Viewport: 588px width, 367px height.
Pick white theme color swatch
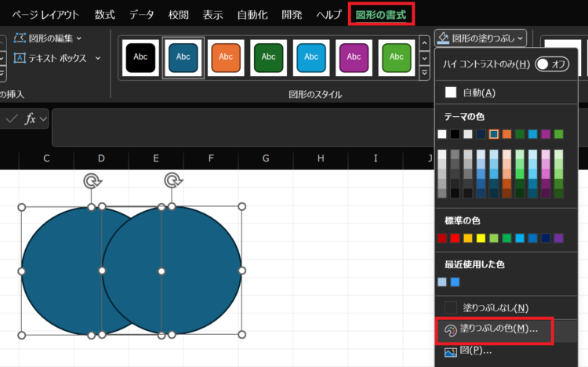tap(442, 134)
